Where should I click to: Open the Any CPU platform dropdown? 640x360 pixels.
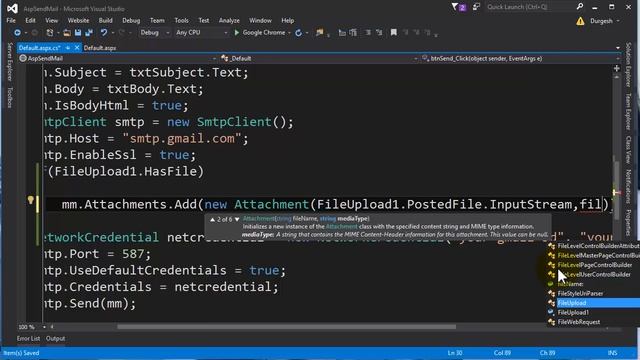click(x=202, y=33)
